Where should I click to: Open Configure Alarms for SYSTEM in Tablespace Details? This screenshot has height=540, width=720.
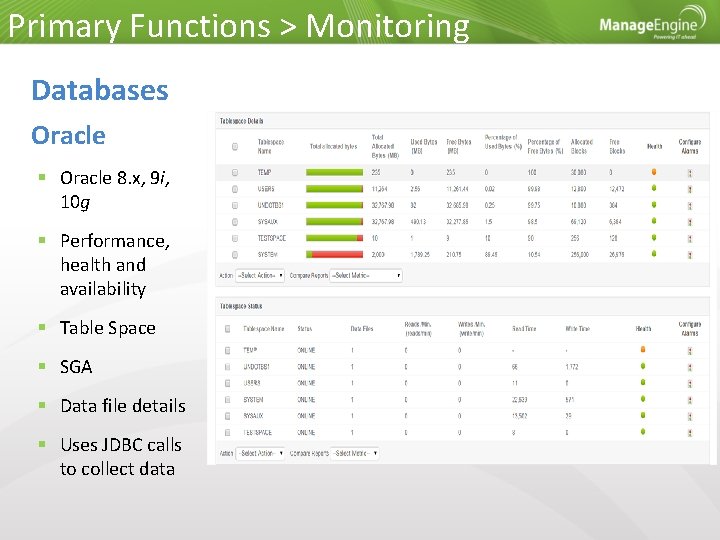pos(690,255)
